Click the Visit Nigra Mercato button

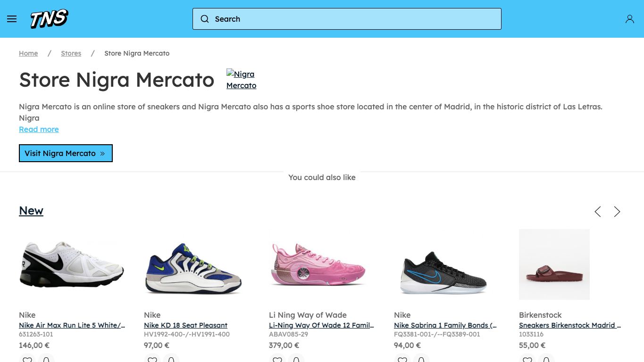[66, 153]
